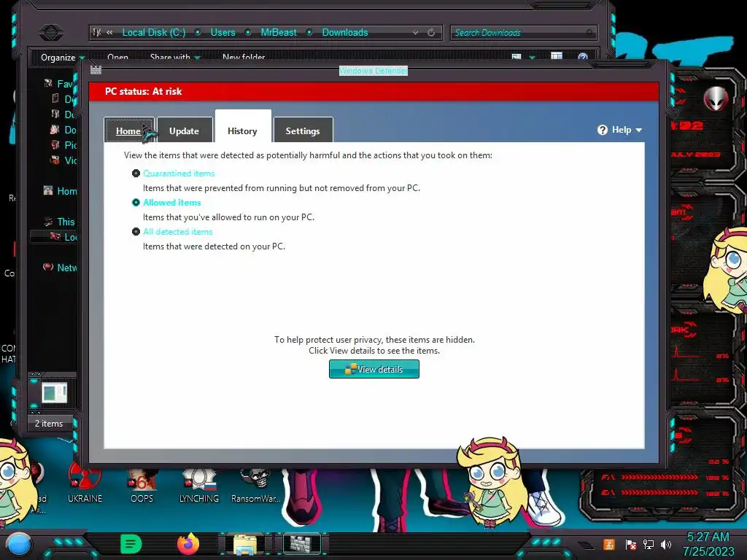Click the network tray icon
The height and width of the screenshot is (560, 747).
coord(649,544)
